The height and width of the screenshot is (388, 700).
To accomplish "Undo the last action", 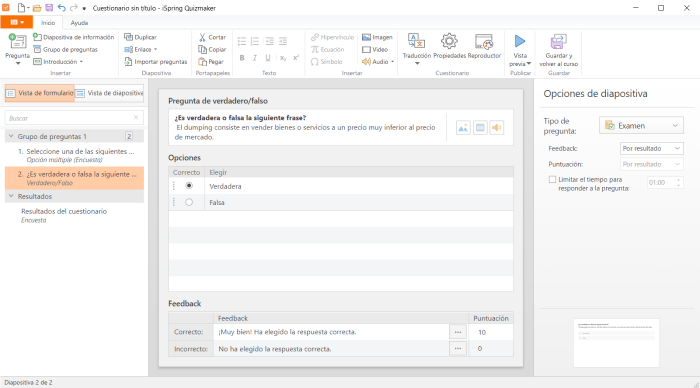I will click(x=62, y=8).
